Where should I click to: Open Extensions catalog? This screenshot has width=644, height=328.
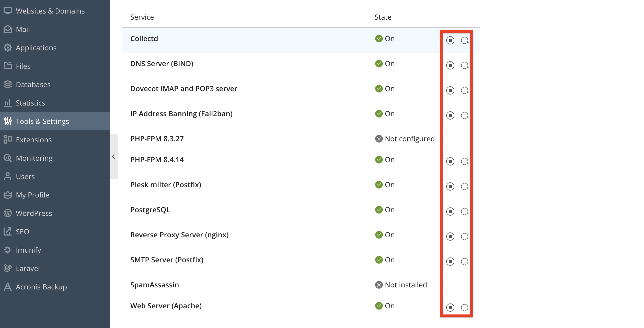[55, 140]
